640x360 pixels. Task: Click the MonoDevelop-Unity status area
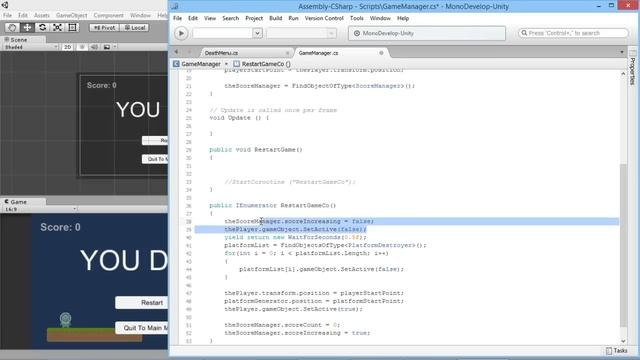[x=427, y=33]
